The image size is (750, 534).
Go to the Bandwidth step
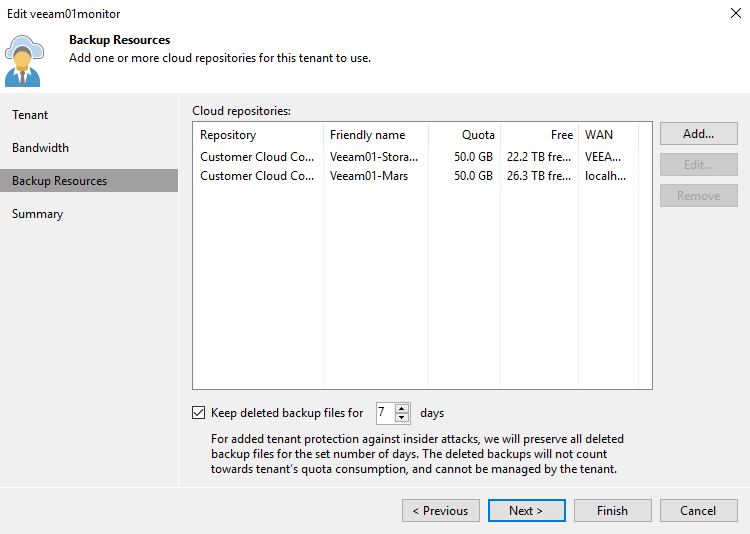pos(89,148)
